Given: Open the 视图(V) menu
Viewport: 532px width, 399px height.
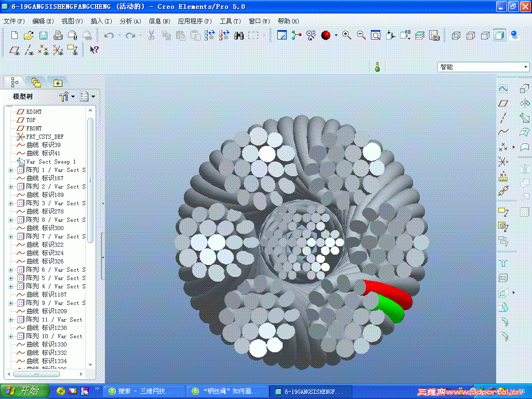Looking at the screenshot, I should [72, 21].
